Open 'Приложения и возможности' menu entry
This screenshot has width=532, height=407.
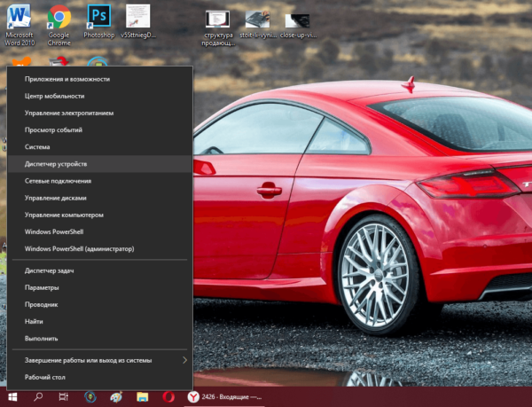coord(100,79)
